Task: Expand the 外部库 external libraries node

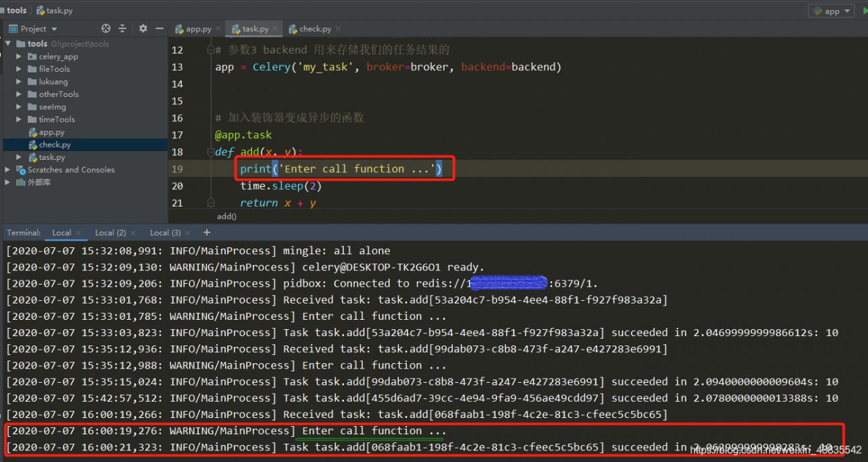Action: 8,182
